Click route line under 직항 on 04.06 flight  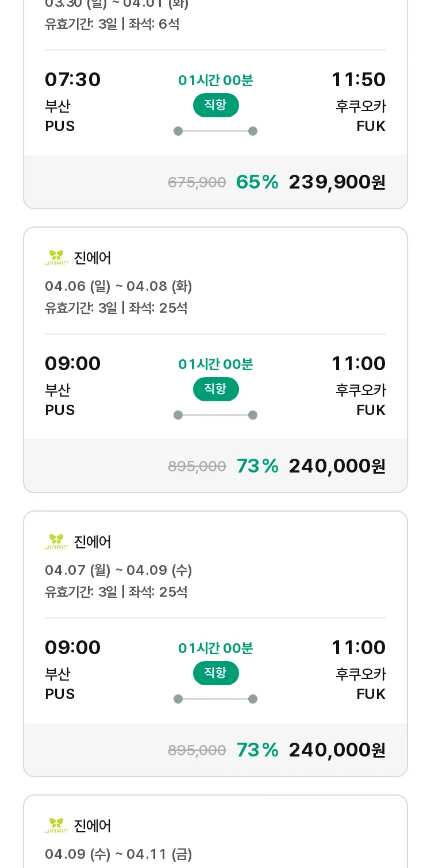215,415
